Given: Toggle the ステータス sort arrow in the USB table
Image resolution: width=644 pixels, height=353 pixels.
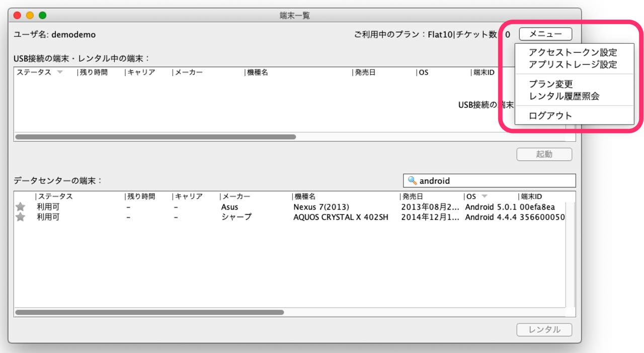Looking at the screenshot, I should tap(60, 73).
